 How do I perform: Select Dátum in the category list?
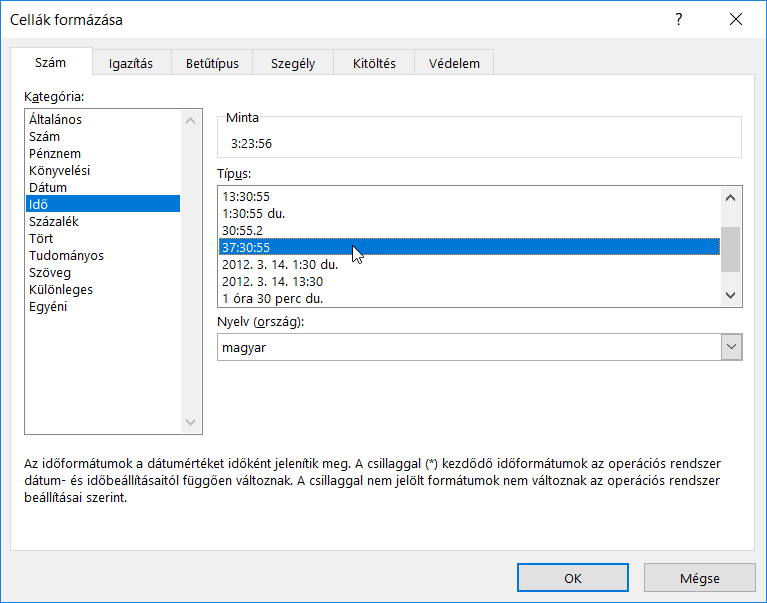tap(48, 187)
